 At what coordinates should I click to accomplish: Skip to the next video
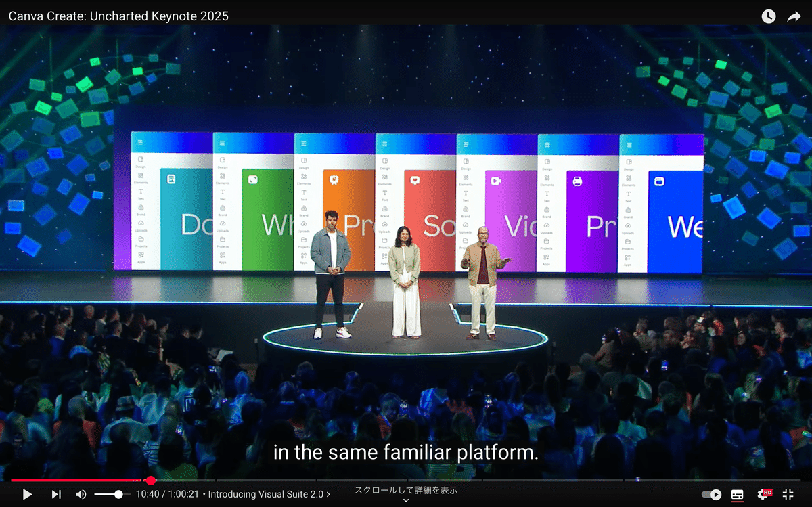56,494
